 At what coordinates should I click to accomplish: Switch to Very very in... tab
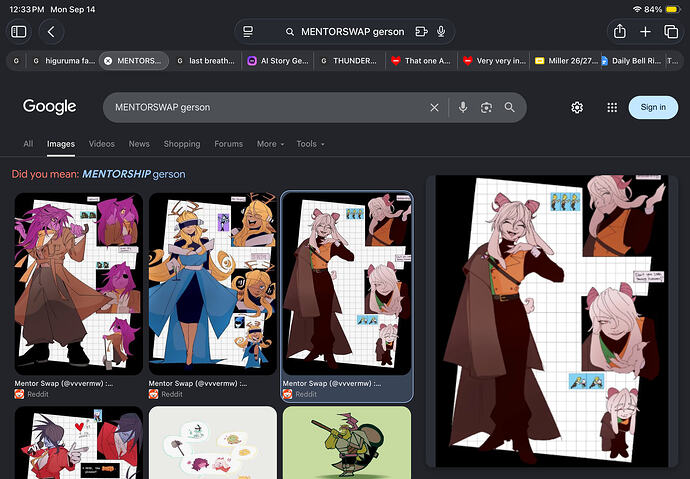(x=495, y=61)
